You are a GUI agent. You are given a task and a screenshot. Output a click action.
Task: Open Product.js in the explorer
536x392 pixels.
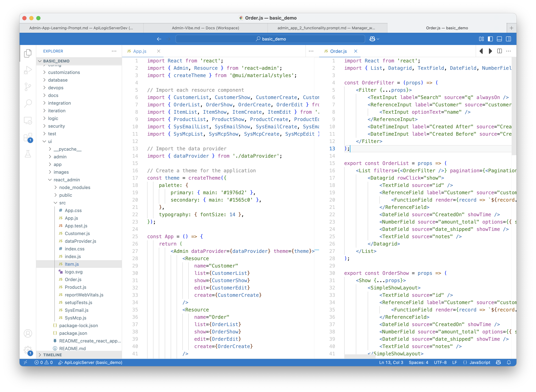pos(79,287)
